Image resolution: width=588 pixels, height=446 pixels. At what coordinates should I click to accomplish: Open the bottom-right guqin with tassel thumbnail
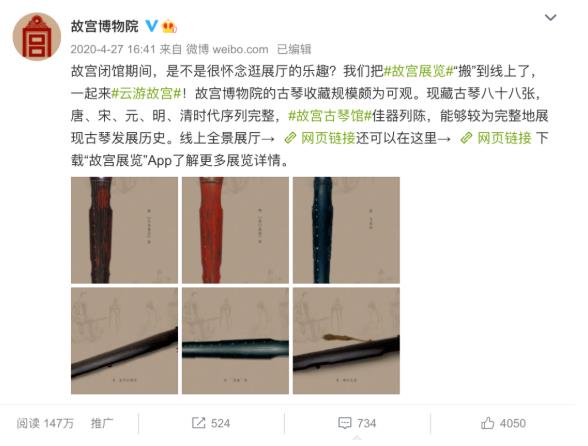tap(346, 341)
